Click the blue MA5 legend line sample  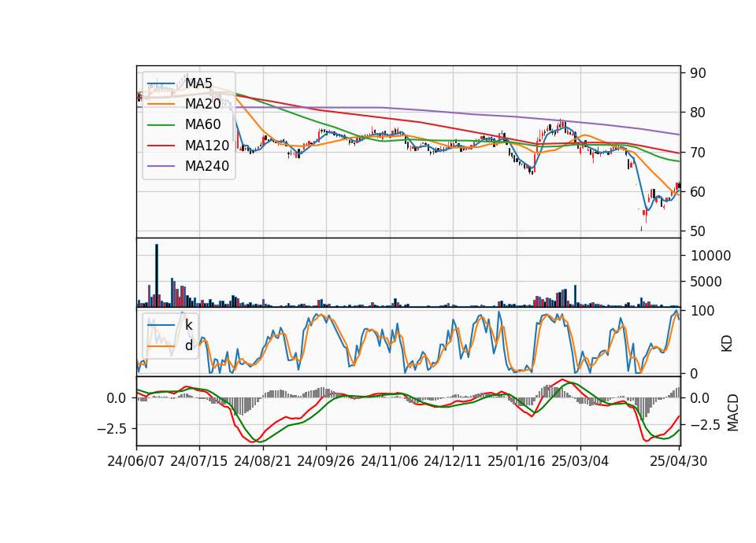click(x=161, y=84)
